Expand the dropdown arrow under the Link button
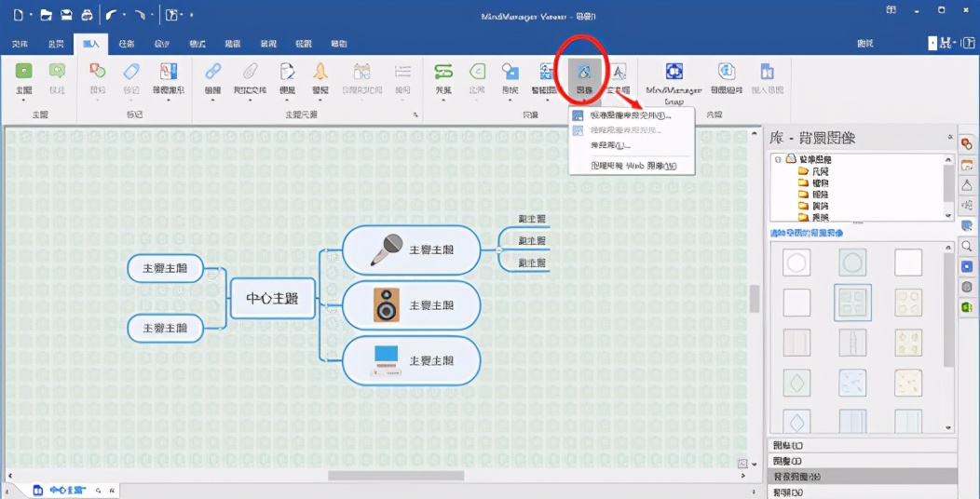Screen dimensions: 980x499 click(x=213, y=100)
